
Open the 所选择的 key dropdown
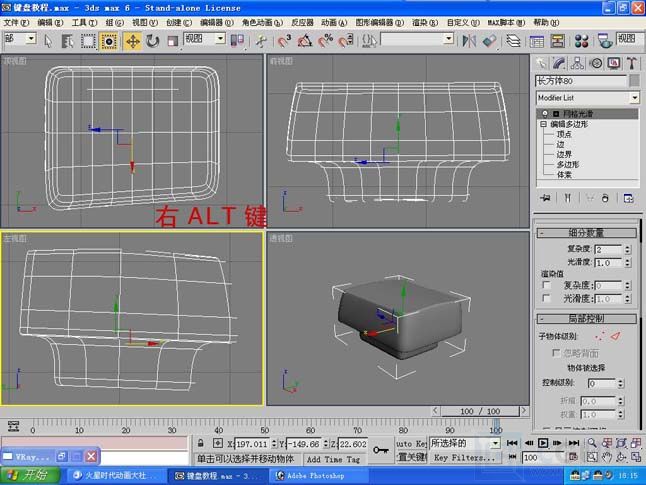point(465,443)
